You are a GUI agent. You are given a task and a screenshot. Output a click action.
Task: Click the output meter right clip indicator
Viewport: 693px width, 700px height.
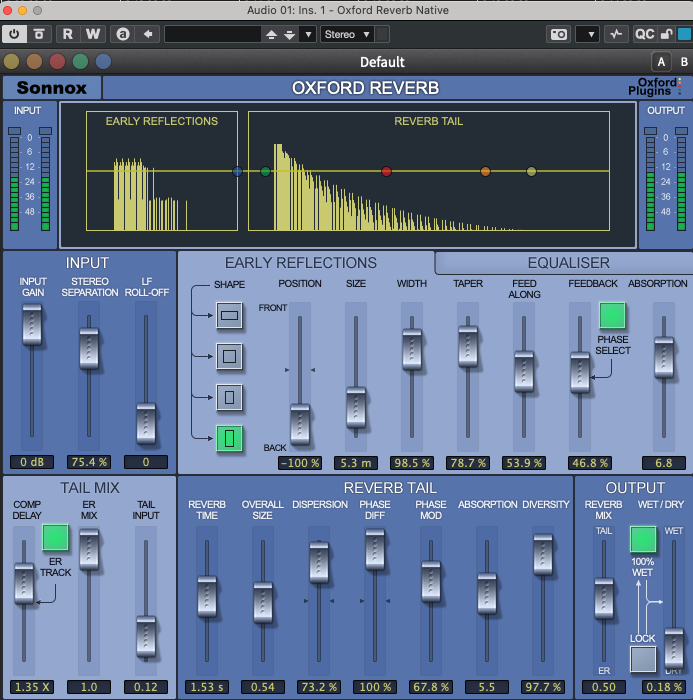pyautogui.click(x=681, y=131)
